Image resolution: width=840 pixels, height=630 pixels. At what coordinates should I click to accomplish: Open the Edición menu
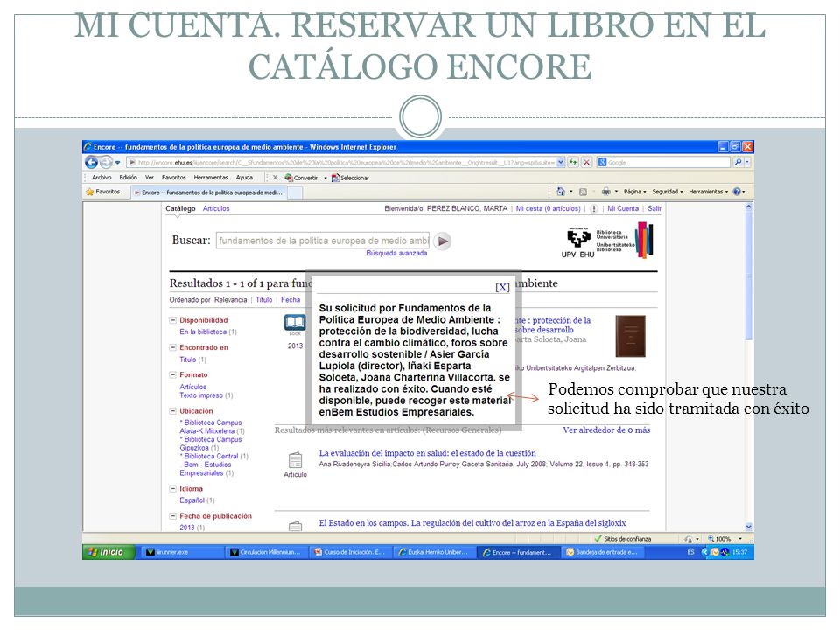[x=128, y=178]
